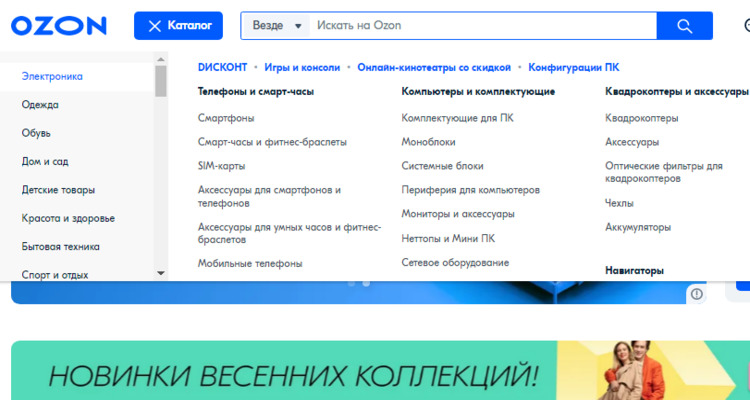
Task: Select Дом и сад category
Action: tap(45, 162)
